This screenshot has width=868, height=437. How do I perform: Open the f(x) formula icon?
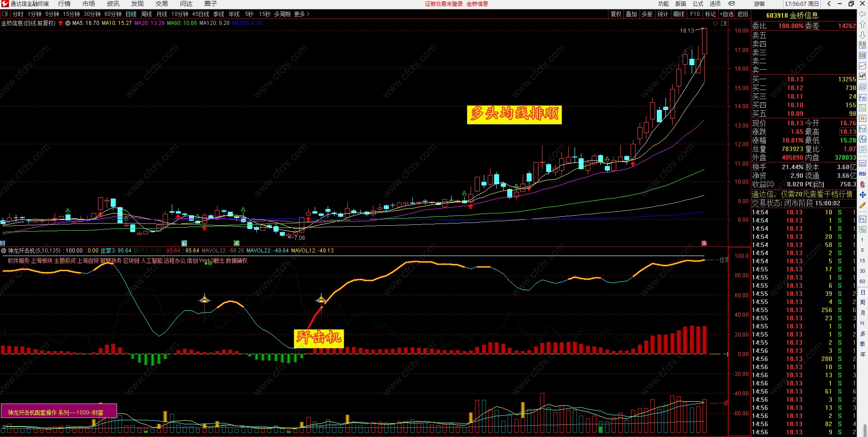pos(863,139)
